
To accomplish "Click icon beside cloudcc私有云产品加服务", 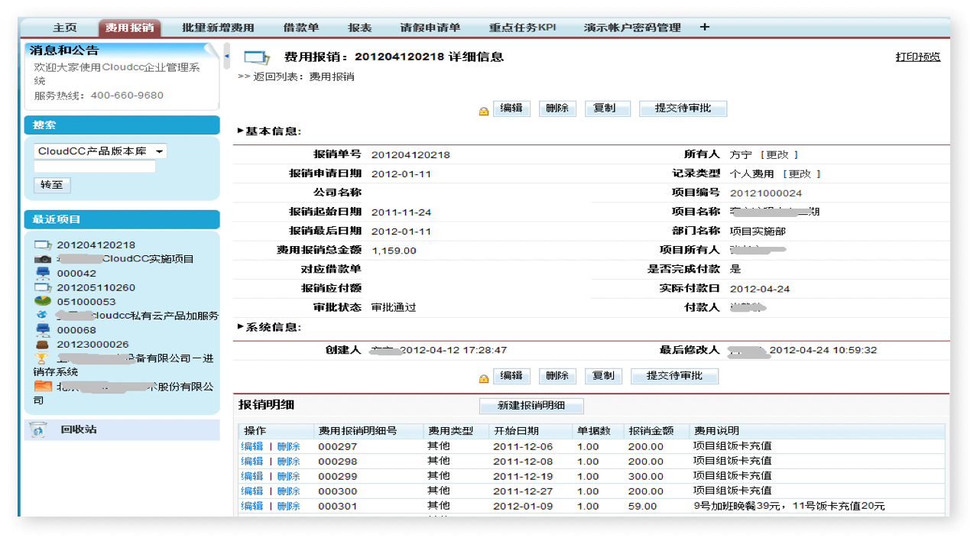I will pyautogui.click(x=42, y=315).
